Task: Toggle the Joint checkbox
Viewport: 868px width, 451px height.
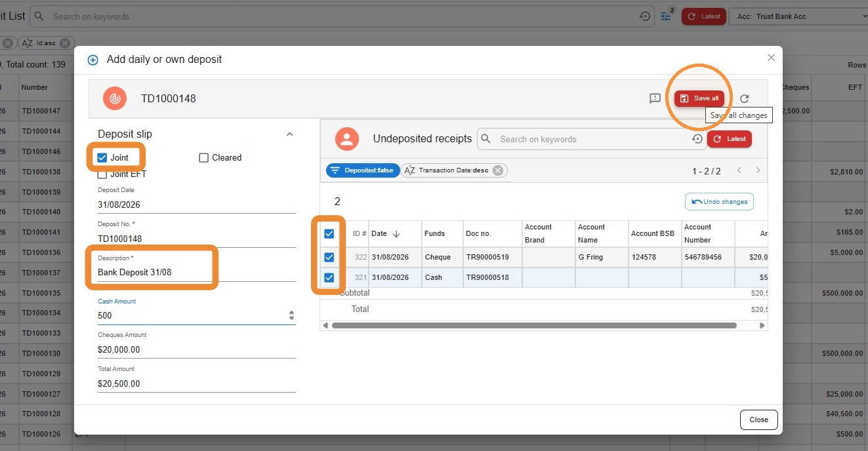Action: coord(102,157)
